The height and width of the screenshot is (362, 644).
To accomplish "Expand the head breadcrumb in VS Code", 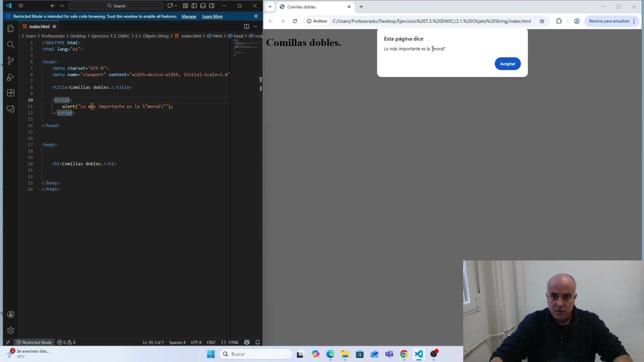I will click(x=238, y=36).
